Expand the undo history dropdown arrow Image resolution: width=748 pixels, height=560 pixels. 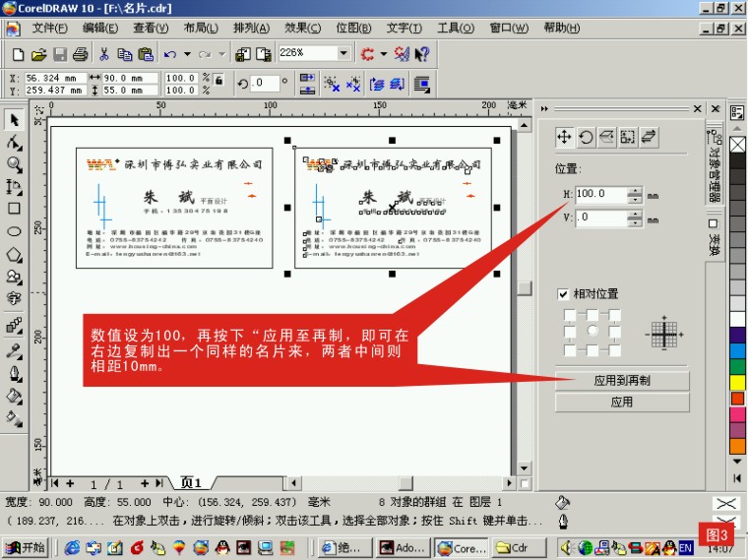pos(187,54)
